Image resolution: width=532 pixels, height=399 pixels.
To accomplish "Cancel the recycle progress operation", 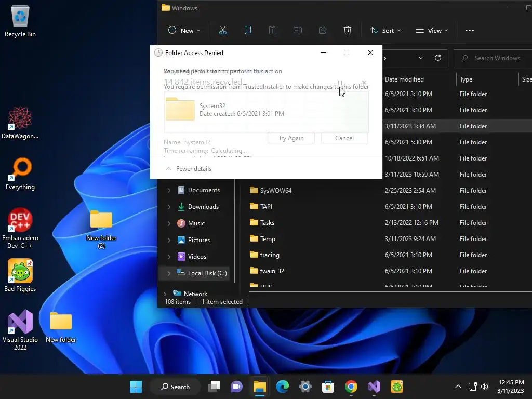I will point(364,83).
